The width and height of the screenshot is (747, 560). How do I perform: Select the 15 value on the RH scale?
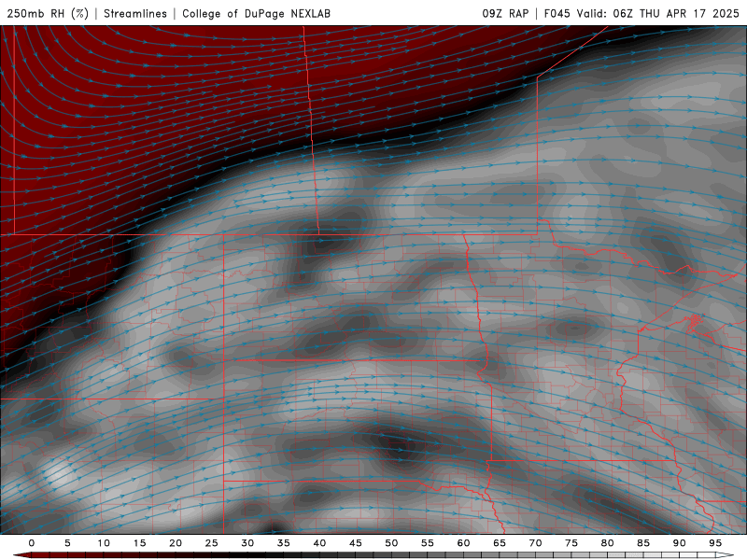tap(139, 543)
